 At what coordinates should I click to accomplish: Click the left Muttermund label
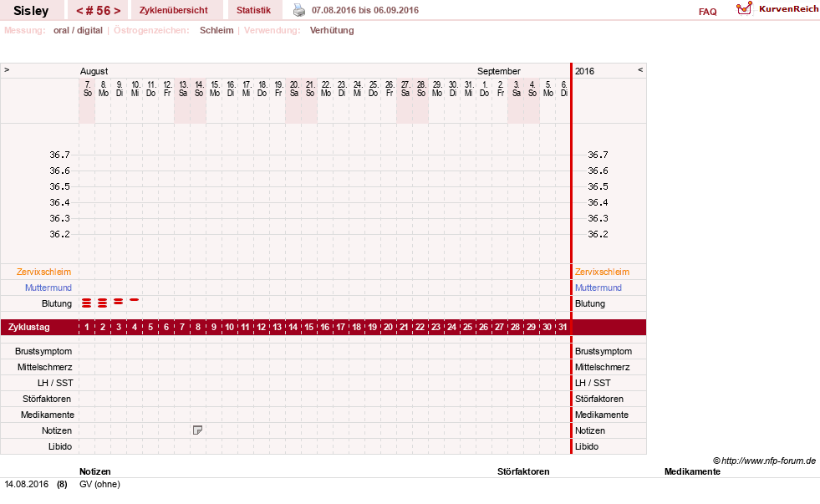(48, 288)
